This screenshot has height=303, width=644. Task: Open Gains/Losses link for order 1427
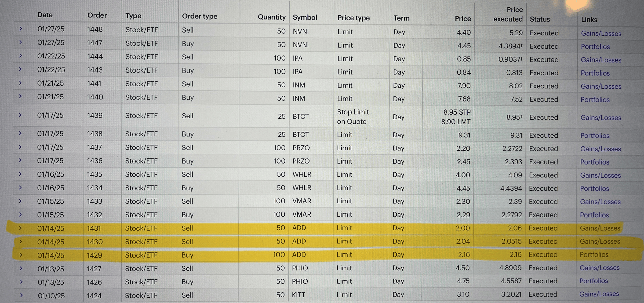point(599,268)
